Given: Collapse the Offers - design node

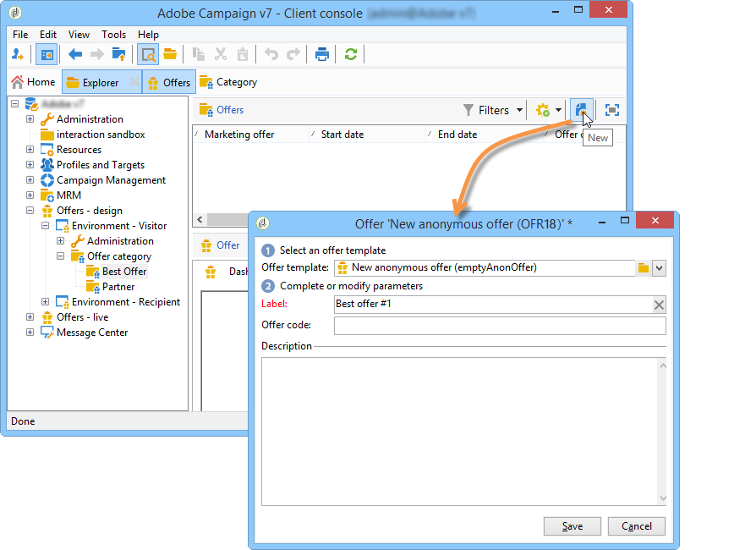Looking at the screenshot, I should (x=30, y=211).
